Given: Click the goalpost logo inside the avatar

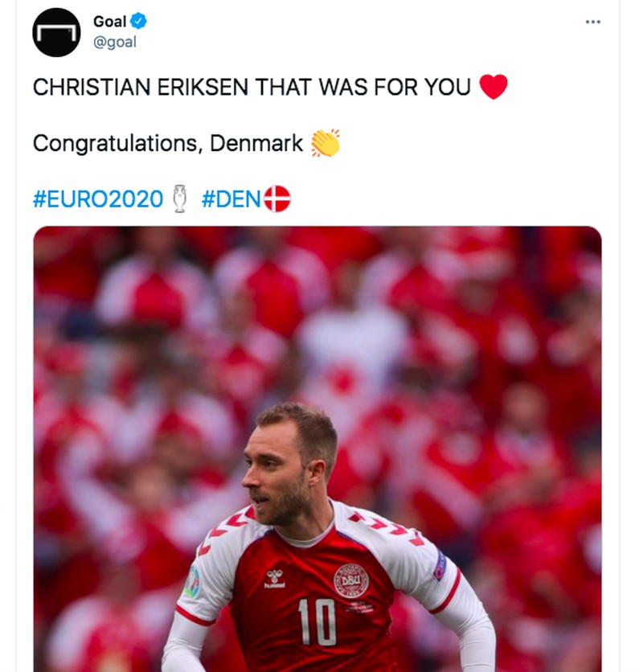Looking at the screenshot, I should click(x=56, y=32).
